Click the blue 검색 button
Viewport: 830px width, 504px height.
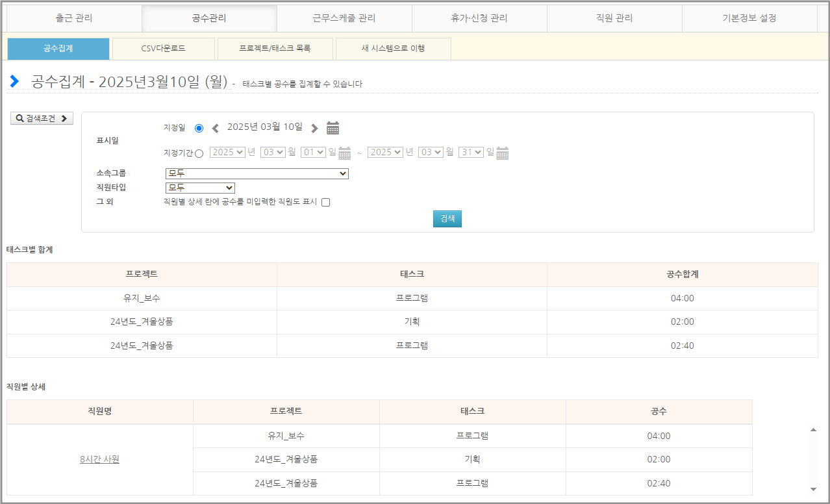447,219
